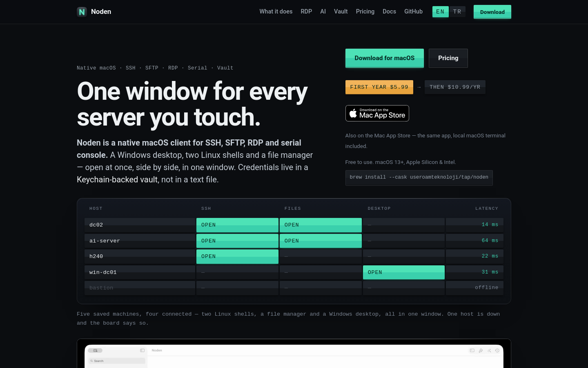The width and height of the screenshot is (588, 368).
Task: Switch language to TR
Action: [x=457, y=12]
